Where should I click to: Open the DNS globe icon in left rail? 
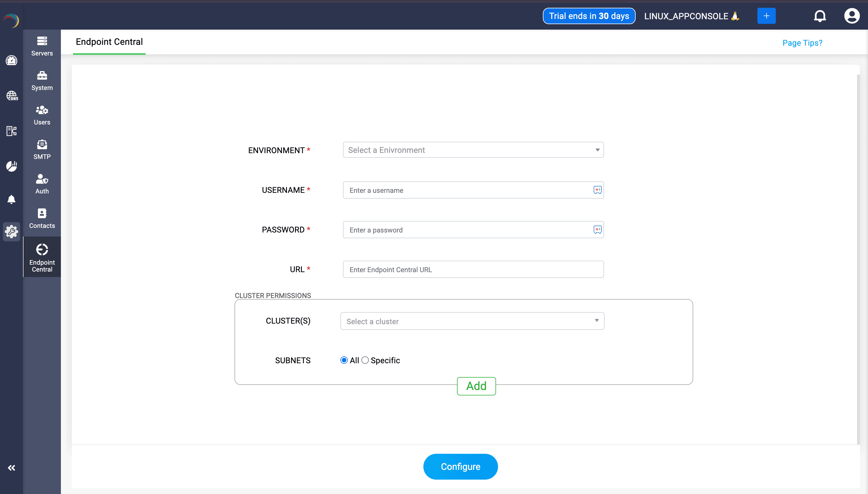point(12,96)
